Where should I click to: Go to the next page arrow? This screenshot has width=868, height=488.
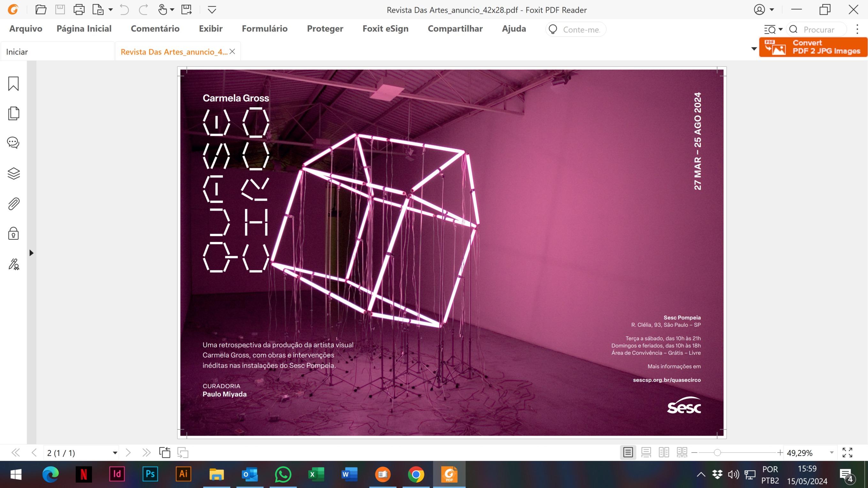[x=128, y=453]
